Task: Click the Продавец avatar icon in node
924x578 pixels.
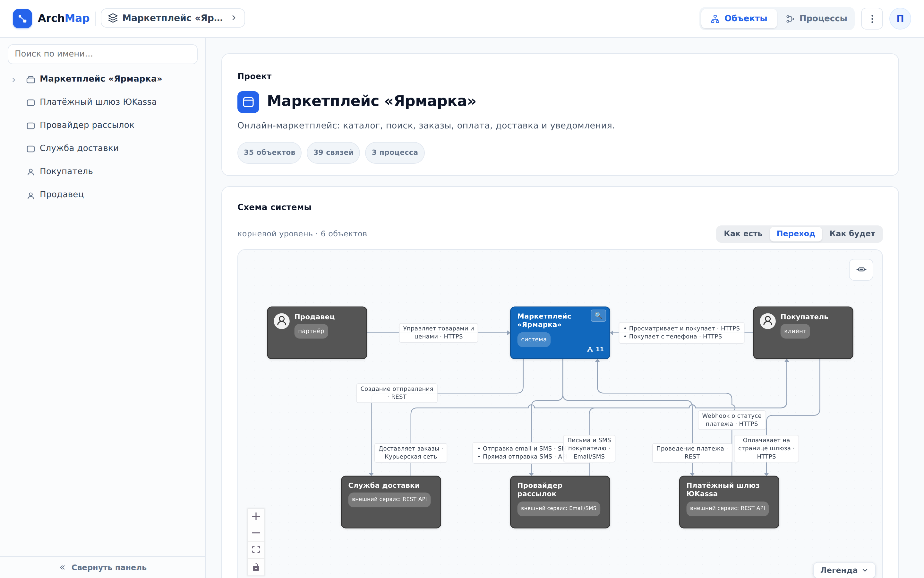Action: (x=282, y=321)
